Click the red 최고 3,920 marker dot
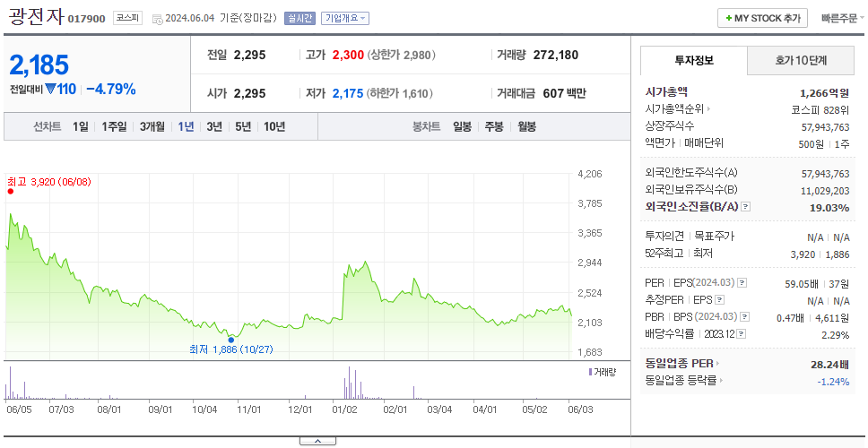The width and height of the screenshot is (868, 448). pos(11,192)
